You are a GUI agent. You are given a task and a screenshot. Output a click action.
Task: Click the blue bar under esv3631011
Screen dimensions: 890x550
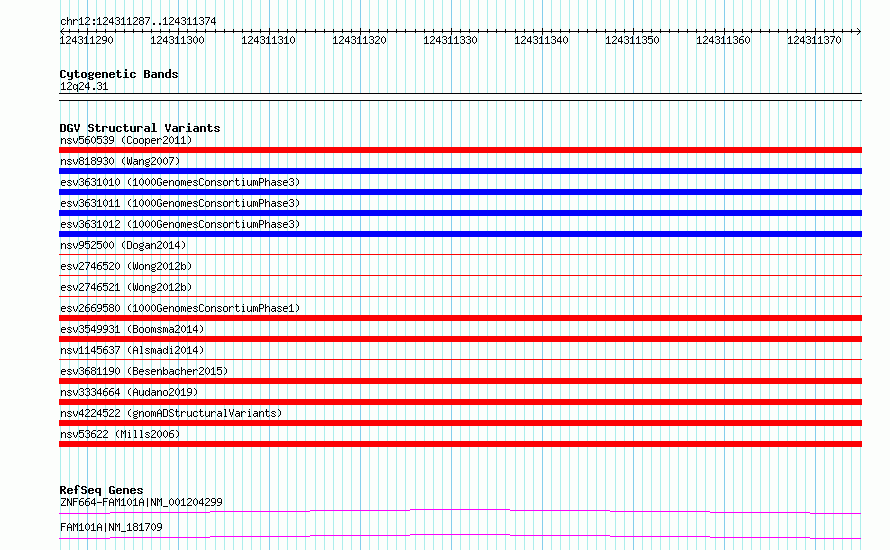pyautogui.click(x=460, y=213)
